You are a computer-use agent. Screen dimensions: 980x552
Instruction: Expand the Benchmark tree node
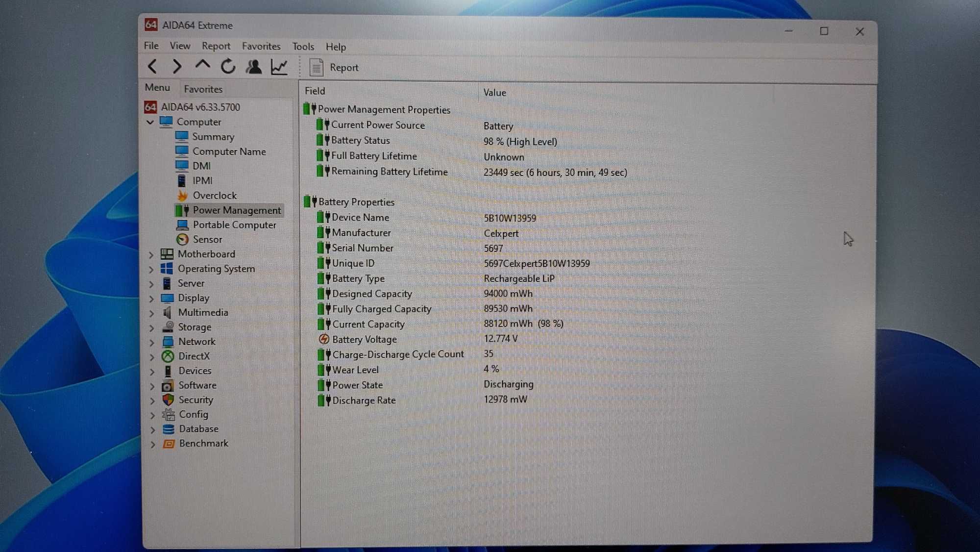coord(153,444)
